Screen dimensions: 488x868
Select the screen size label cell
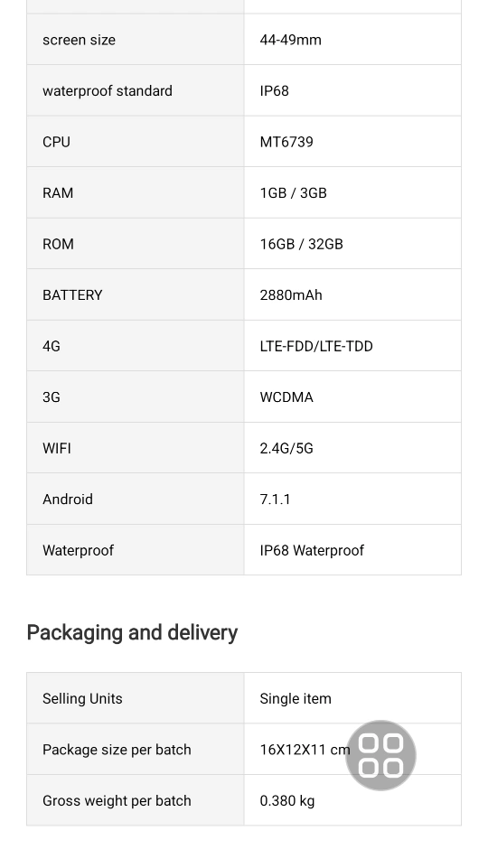point(136,40)
